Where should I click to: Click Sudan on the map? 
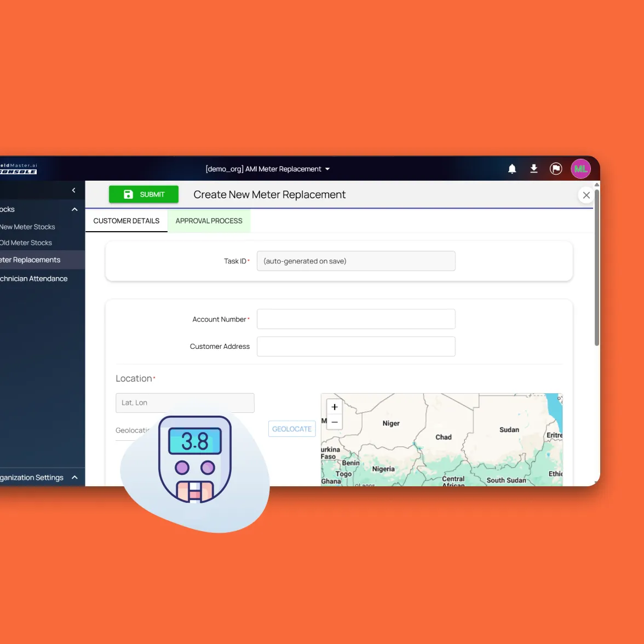point(509,429)
